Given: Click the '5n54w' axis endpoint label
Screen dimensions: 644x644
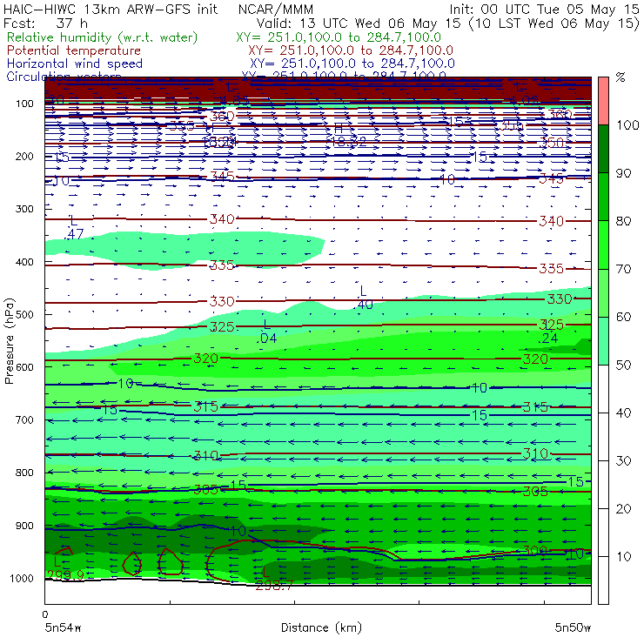Looking at the screenshot, I should [63, 627].
